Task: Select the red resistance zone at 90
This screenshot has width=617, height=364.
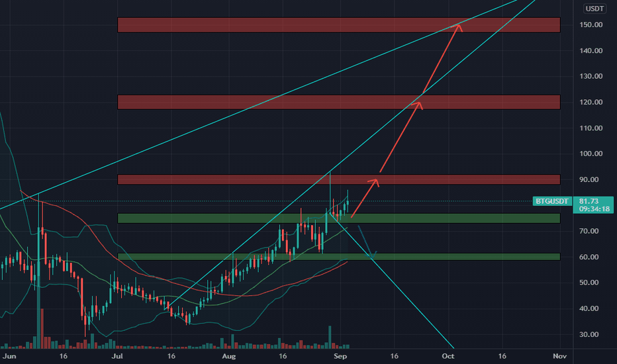Action: (x=339, y=179)
